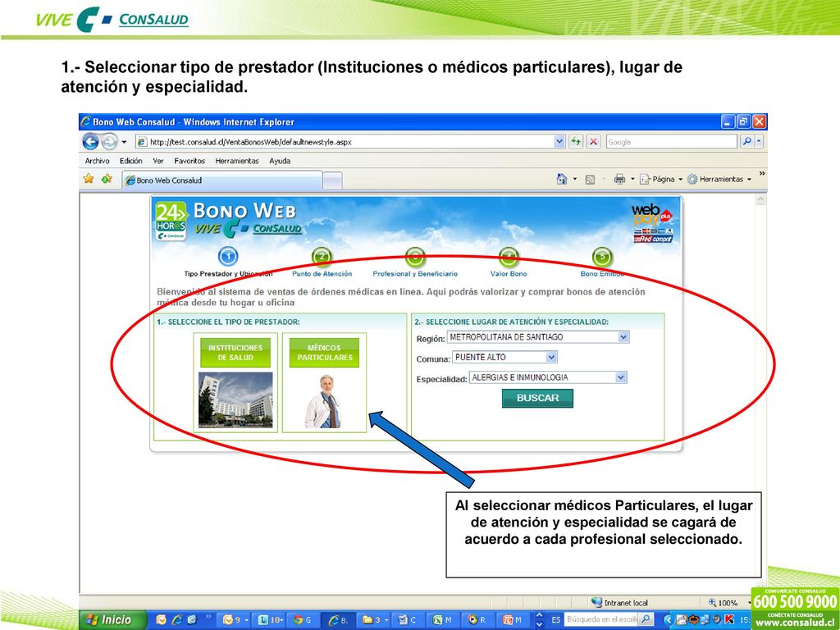Click the red Kaspersky tray icon
Image resolution: width=840 pixels, height=630 pixels.
point(728,620)
